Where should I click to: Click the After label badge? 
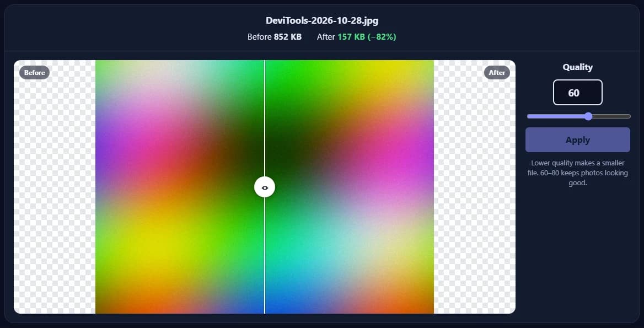(x=497, y=73)
